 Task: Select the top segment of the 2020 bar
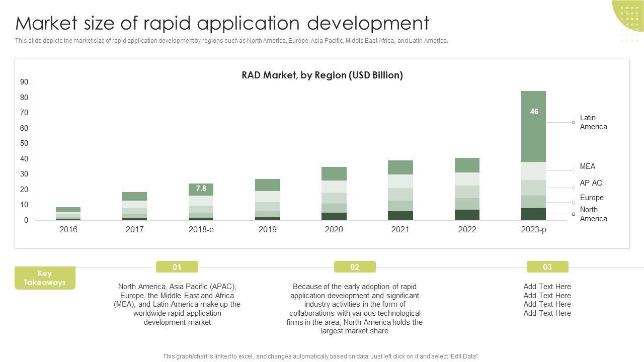(x=334, y=173)
